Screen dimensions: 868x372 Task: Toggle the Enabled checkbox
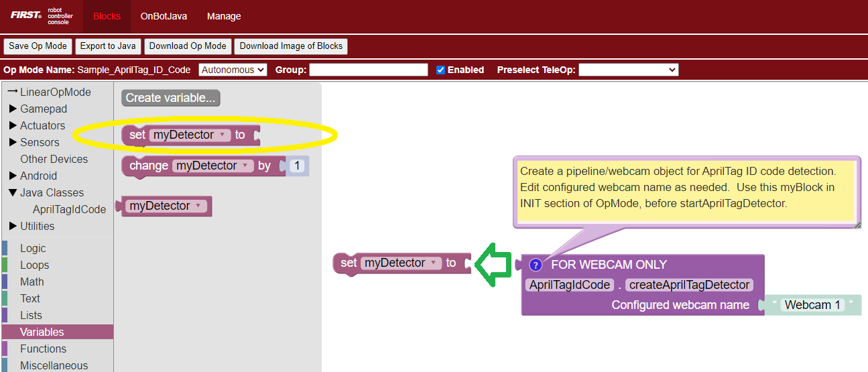coord(441,70)
